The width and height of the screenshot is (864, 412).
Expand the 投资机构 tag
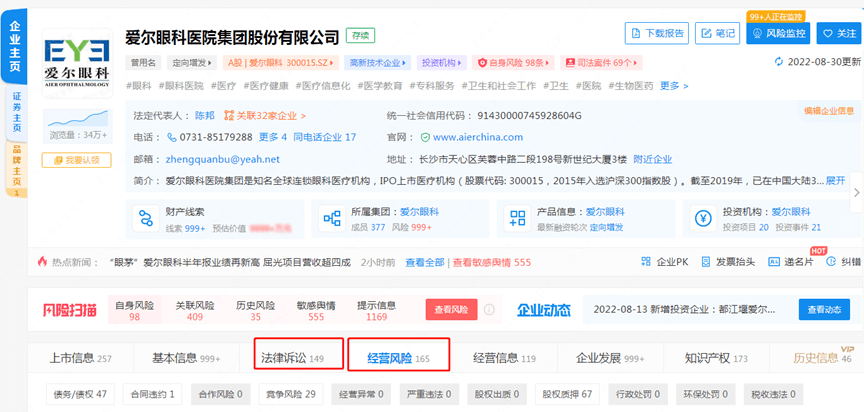click(x=442, y=63)
